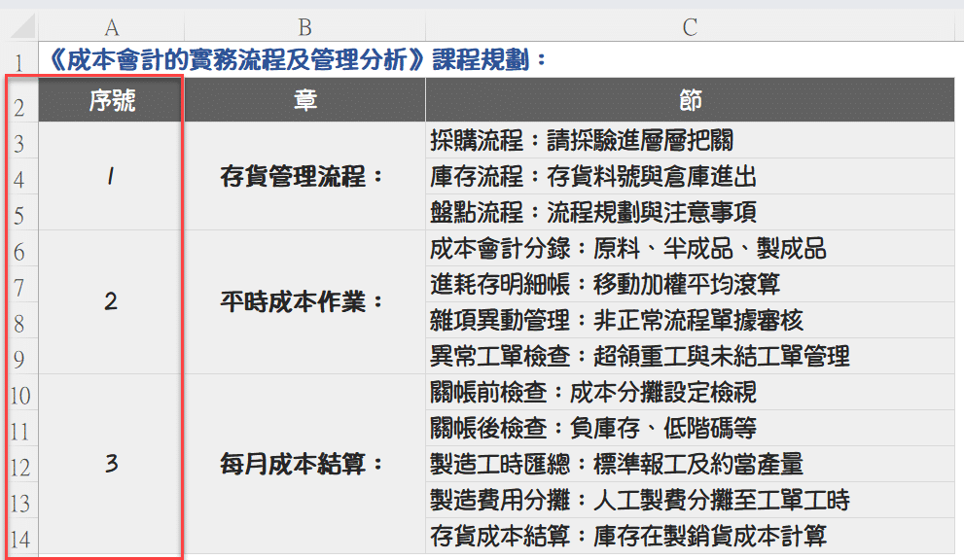Screen dimensions: 964x560
Task: Click cell 雜項異動管理：非正常流程單據審核
Action: tap(690, 320)
